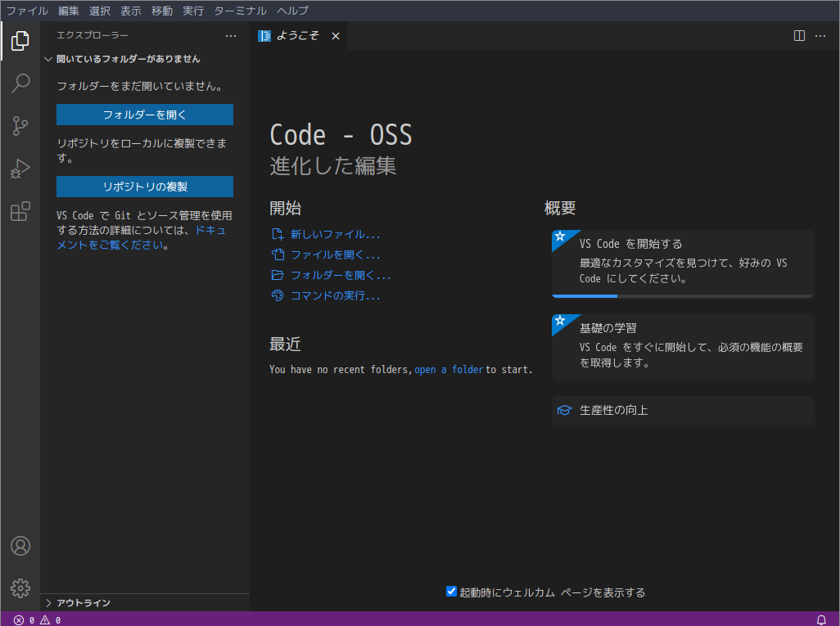Click the graduation cap icon for 生産性の向上
The height and width of the screenshot is (626, 840).
(x=564, y=410)
